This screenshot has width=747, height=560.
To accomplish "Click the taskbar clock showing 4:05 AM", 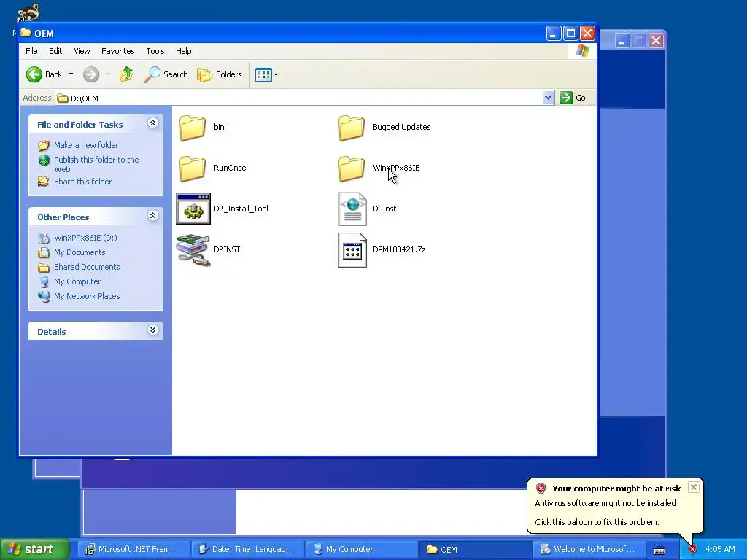I will [720, 549].
